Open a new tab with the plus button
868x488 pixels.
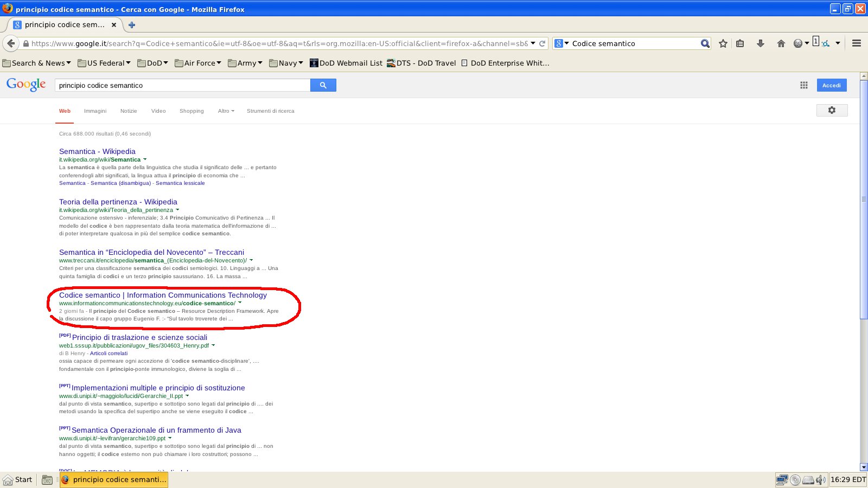(132, 24)
